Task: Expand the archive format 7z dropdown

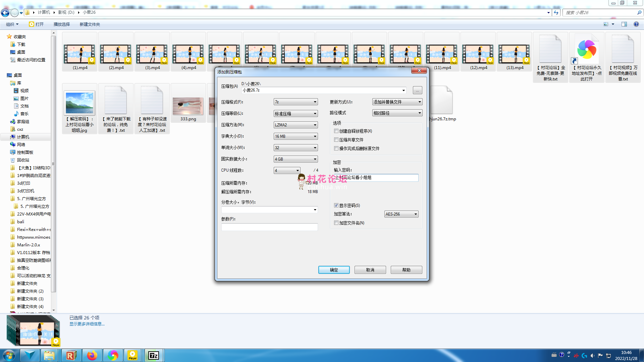Action: pos(296,102)
